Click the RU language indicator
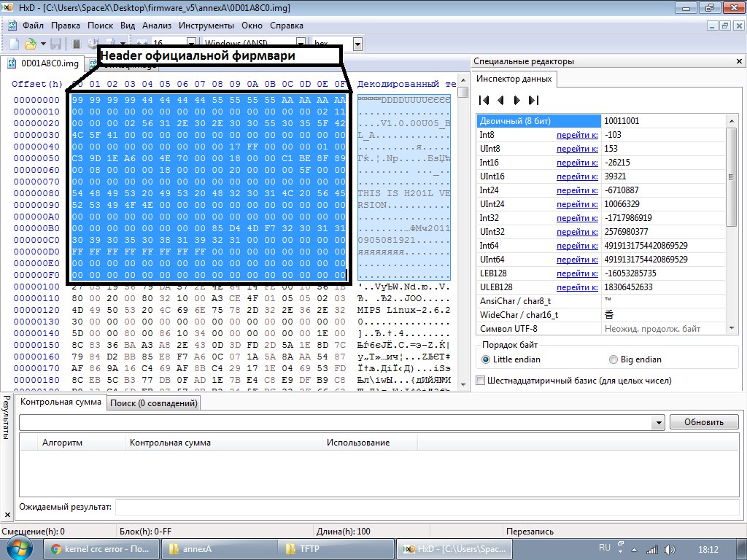 coord(605,547)
